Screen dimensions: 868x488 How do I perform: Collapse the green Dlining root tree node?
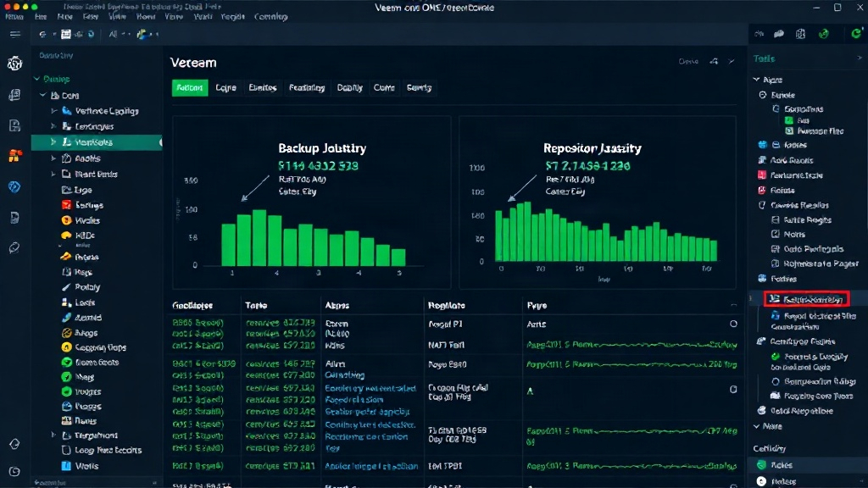(37, 79)
